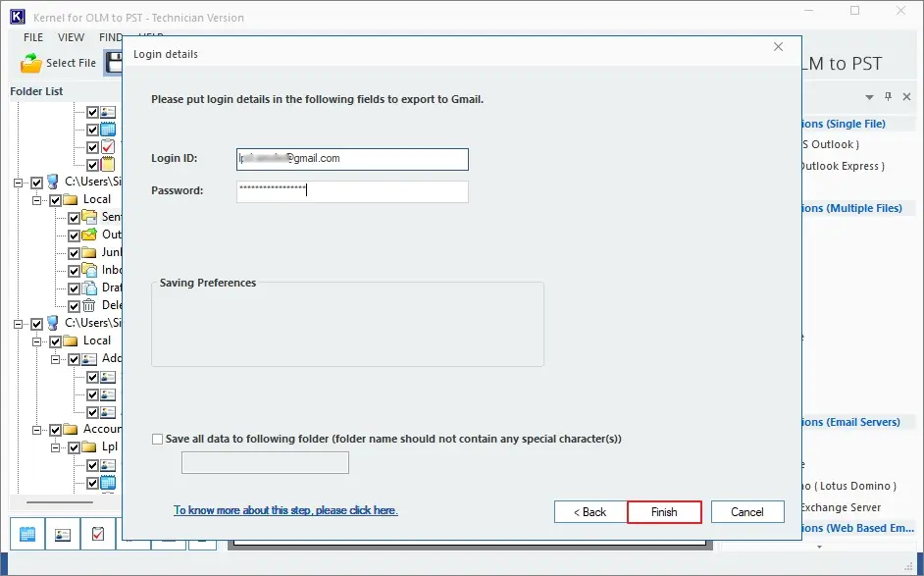The width and height of the screenshot is (924, 576).
Task: Open the FILE menu
Action: pyautogui.click(x=33, y=37)
